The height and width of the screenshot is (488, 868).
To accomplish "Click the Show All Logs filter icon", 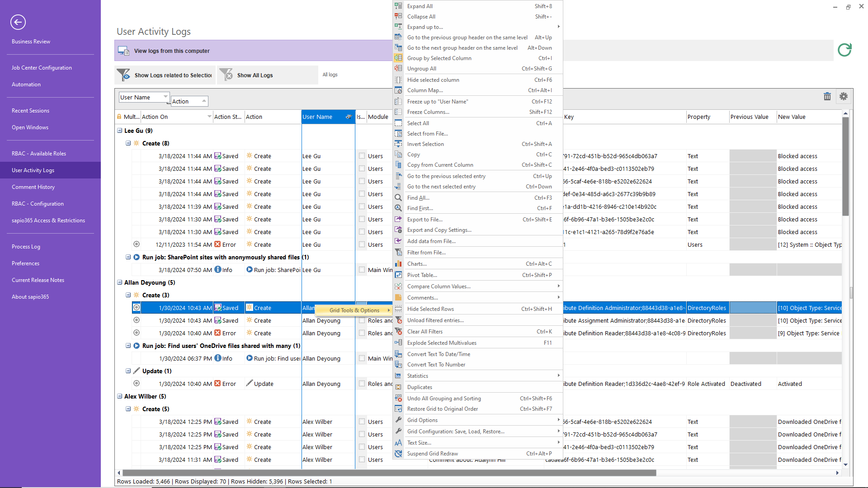I will click(226, 75).
